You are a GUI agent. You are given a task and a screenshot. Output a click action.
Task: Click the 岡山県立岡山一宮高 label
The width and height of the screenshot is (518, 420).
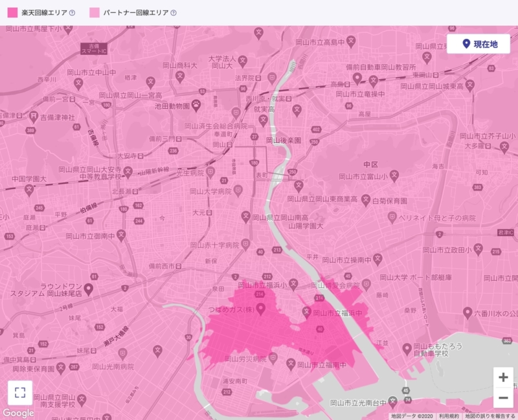131,95
